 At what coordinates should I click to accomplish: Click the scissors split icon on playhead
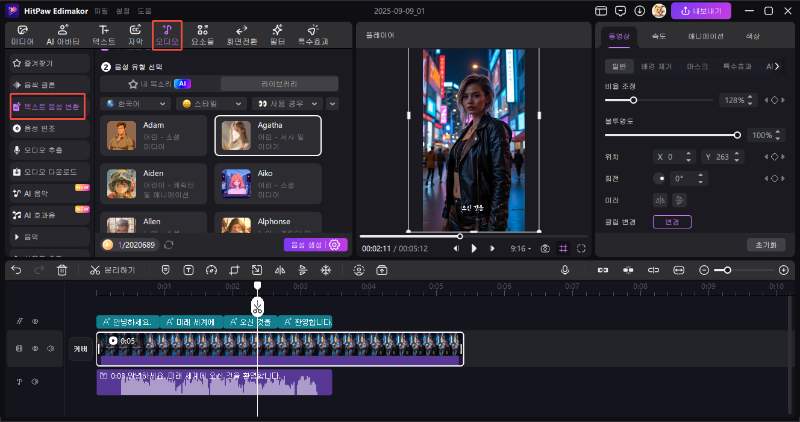[x=257, y=307]
